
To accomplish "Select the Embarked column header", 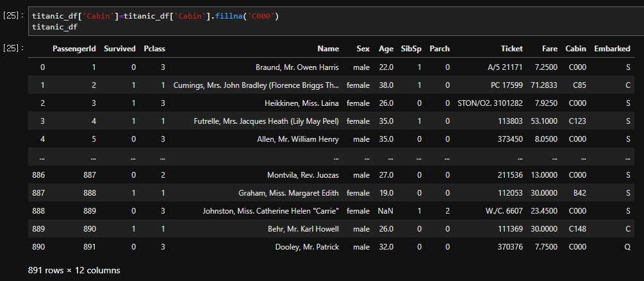I will pos(612,49).
